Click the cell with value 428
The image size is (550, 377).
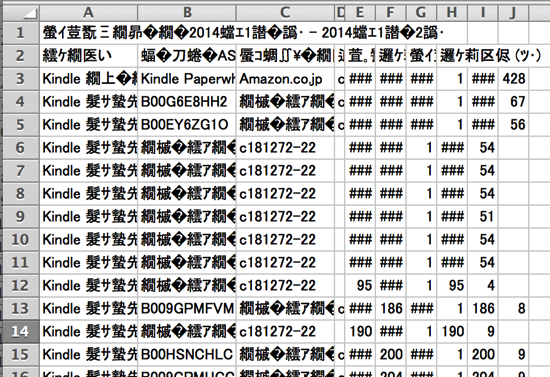coord(513,79)
